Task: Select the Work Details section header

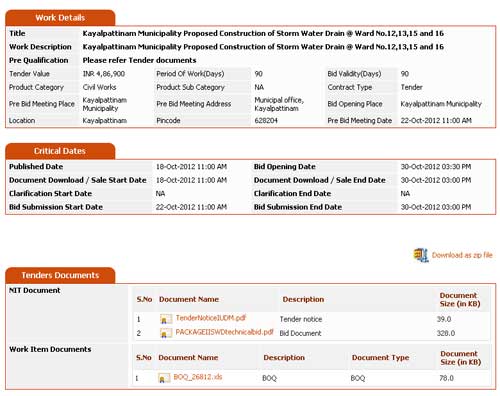Action: click(x=60, y=18)
